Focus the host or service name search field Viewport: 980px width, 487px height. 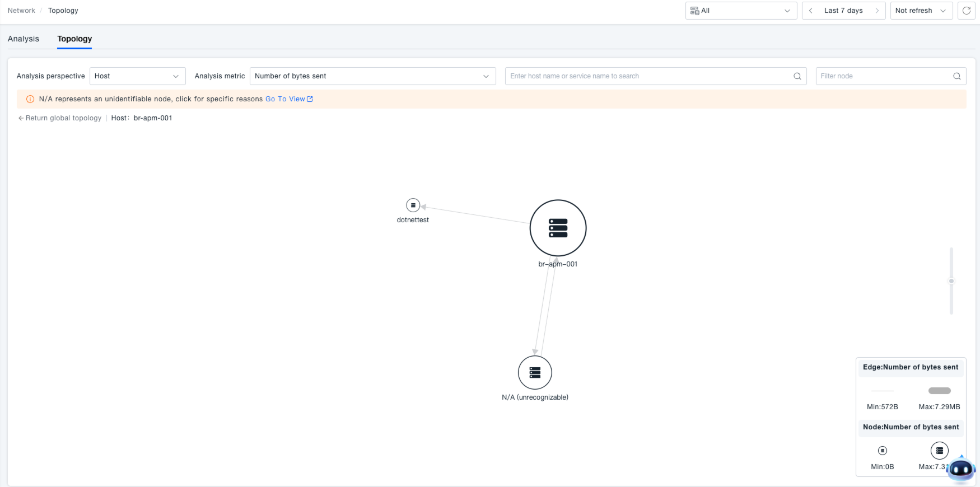tap(650, 76)
